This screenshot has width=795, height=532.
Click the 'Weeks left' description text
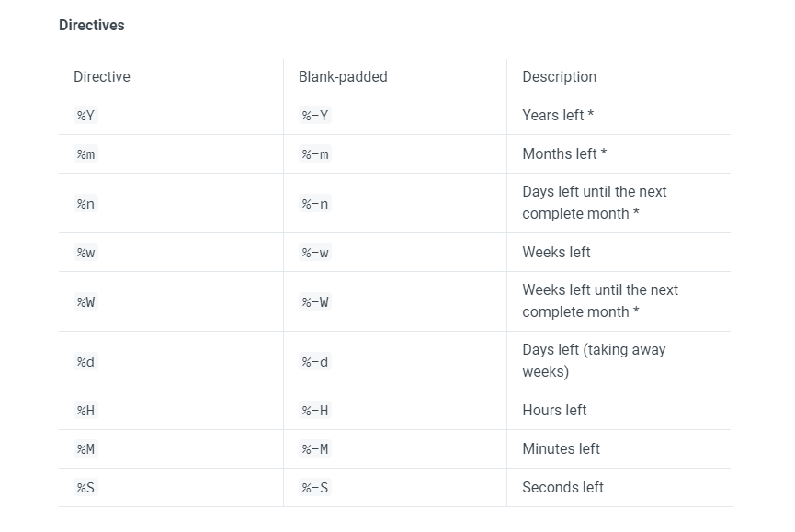pyautogui.click(x=556, y=253)
